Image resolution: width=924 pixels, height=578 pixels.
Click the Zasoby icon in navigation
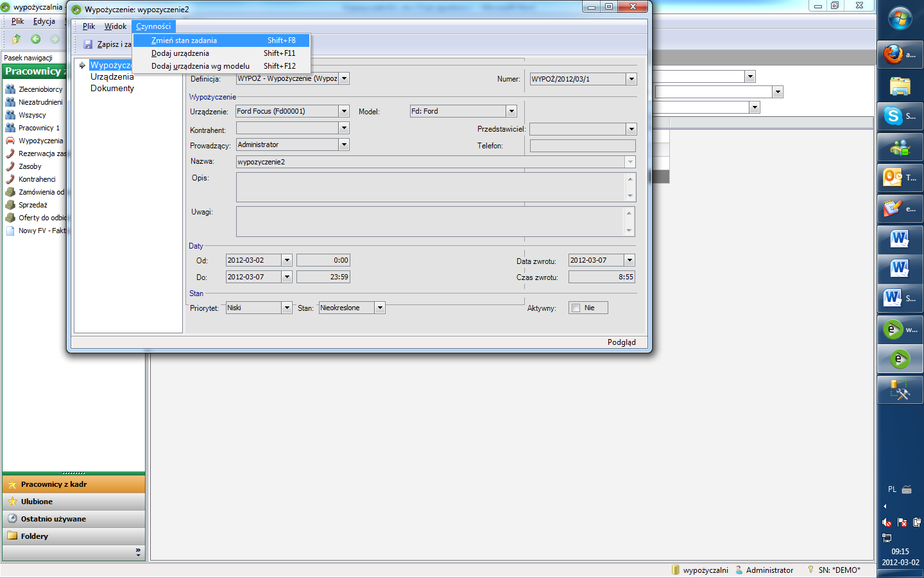(x=10, y=166)
